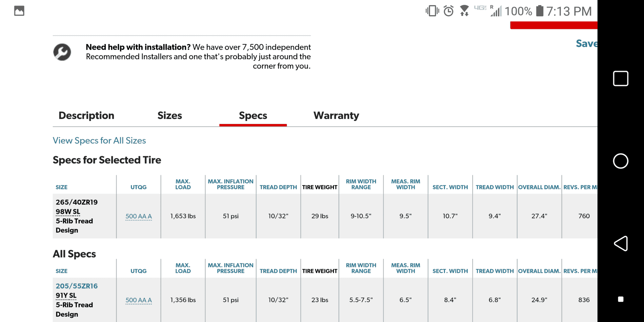
Task: Open the image notification icon in status bar
Action: tap(19, 11)
